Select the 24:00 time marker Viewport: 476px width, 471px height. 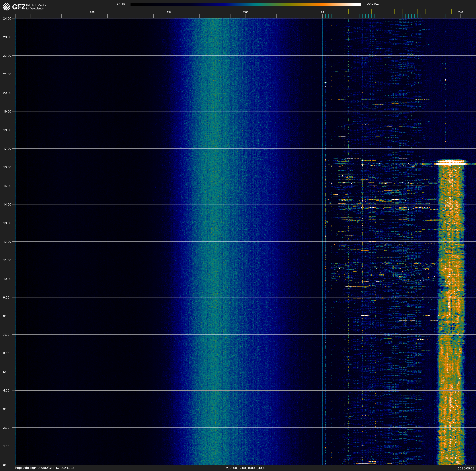(x=7, y=18)
